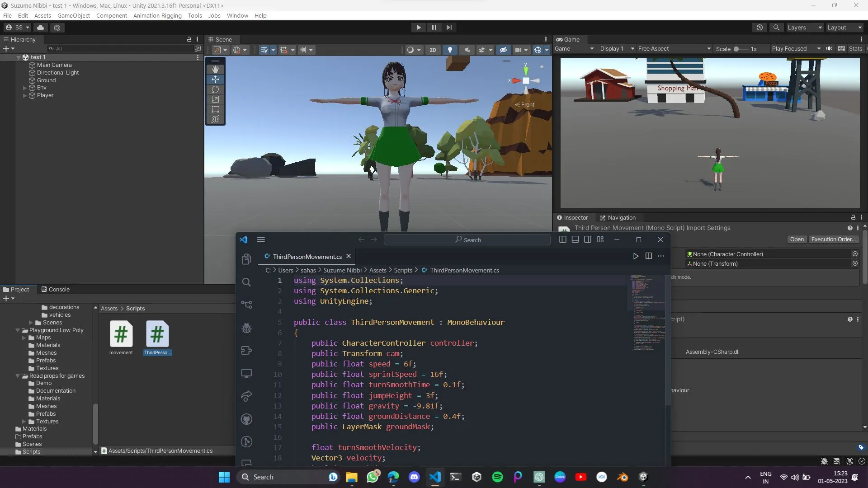Toggle scene lighting in the Scene view
Screen dimensions: 868x488
[x=450, y=50]
